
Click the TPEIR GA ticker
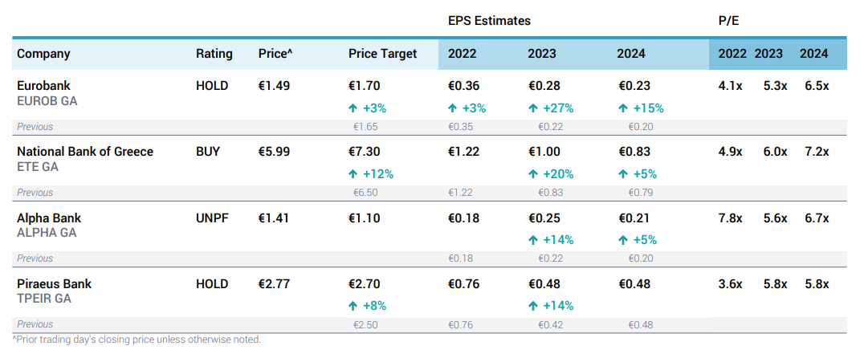point(44,299)
